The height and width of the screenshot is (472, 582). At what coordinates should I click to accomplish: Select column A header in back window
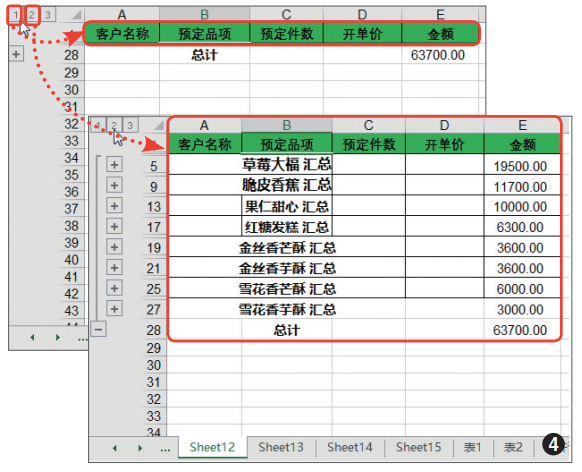tap(122, 15)
